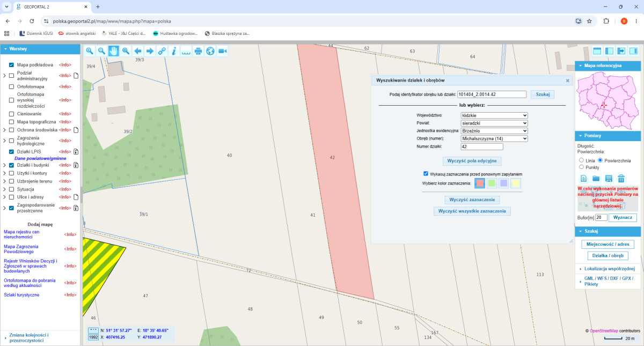Activate the pan hand tool
The height and width of the screenshot is (346, 644).
[x=113, y=50]
